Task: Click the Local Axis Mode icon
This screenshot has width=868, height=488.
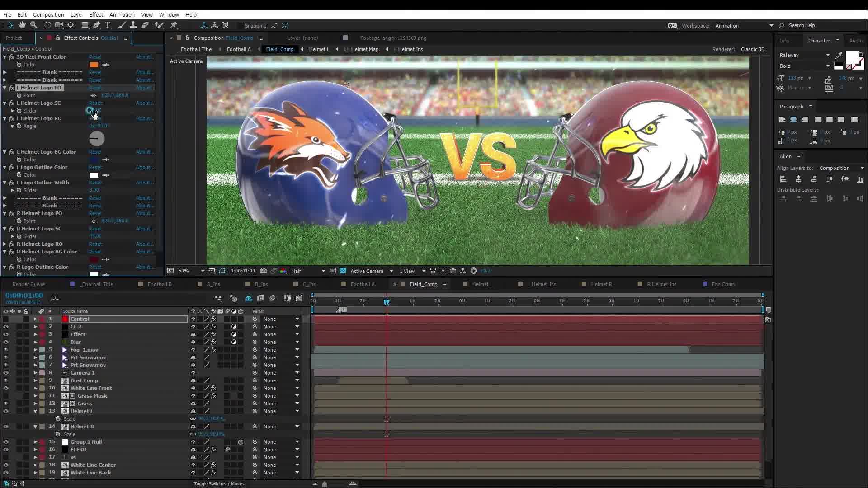Action: (204, 25)
